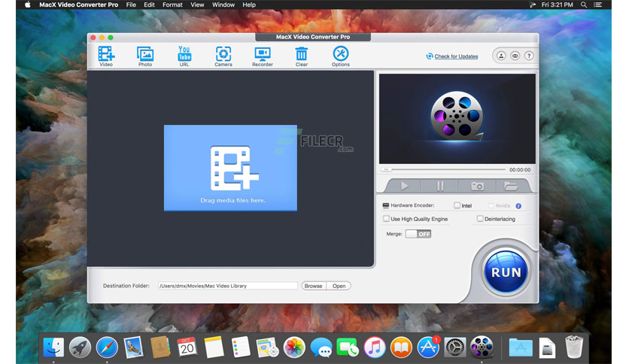
Task: Launch the Camera recorder tool
Action: tap(223, 56)
